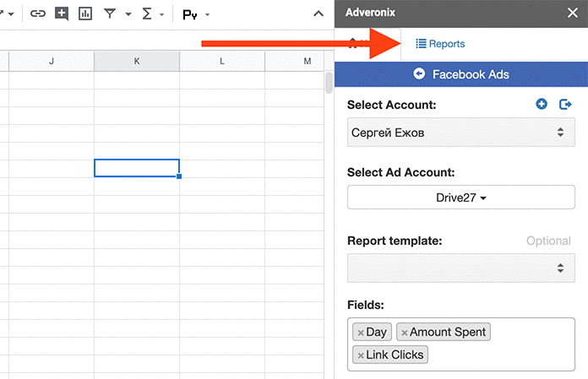Close the Adveronix sidebar panel

(571, 13)
